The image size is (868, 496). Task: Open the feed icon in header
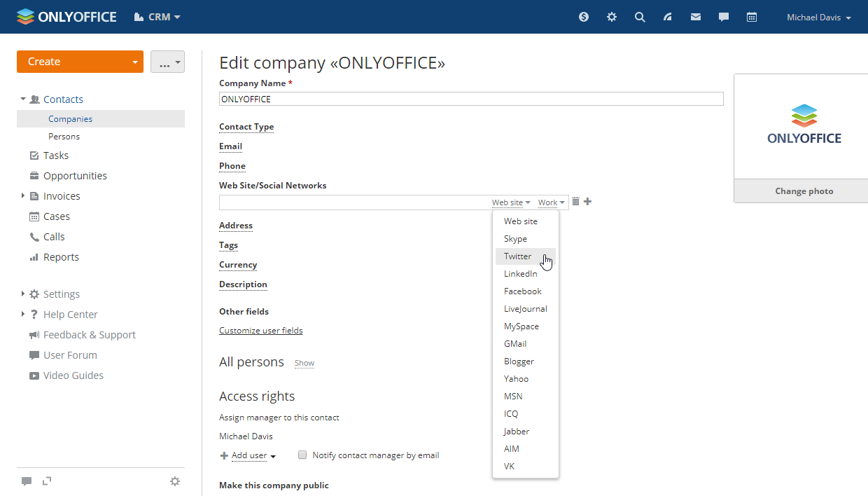click(x=668, y=17)
